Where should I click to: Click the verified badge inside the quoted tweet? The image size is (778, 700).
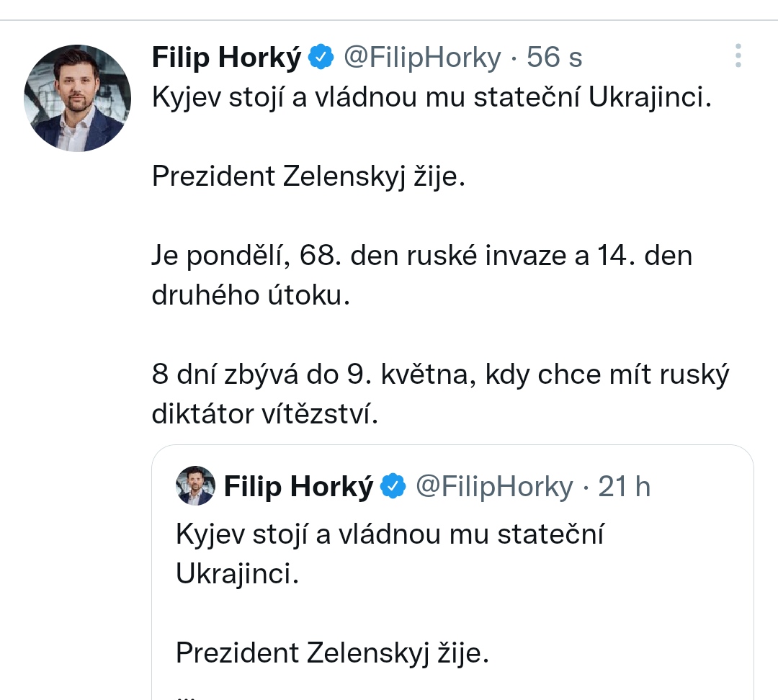tap(393, 487)
